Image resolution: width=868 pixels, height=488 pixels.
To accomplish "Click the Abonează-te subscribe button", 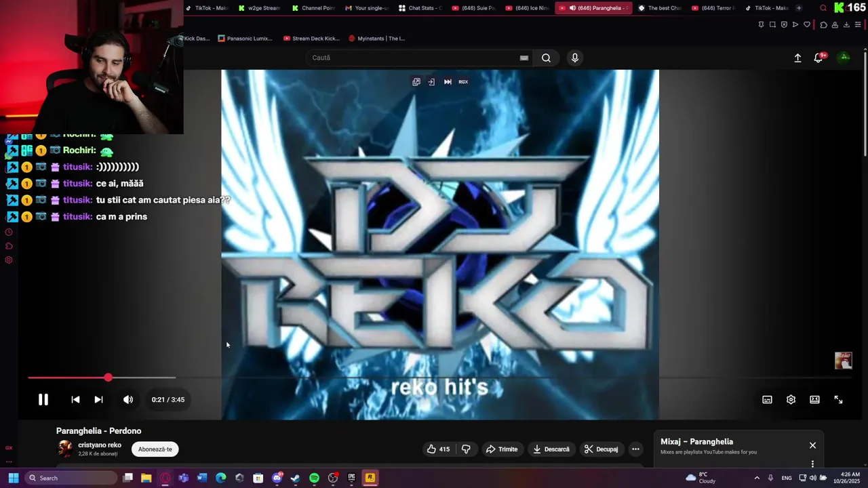I will (155, 449).
